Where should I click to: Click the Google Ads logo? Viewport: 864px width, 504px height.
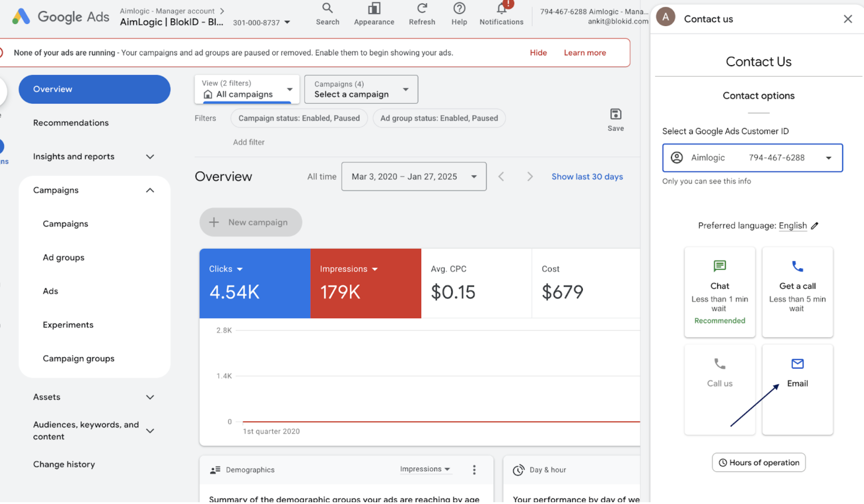pyautogui.click(x=60, y=17)
